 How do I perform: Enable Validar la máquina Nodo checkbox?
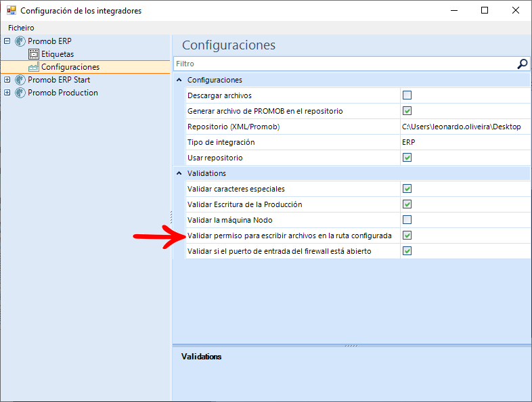coord(407,220)
